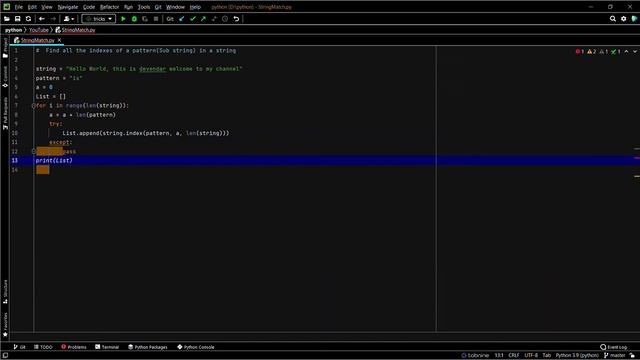Open the Problems tool window
Viewport: 640px width, 360px height.
click(74, 347)
